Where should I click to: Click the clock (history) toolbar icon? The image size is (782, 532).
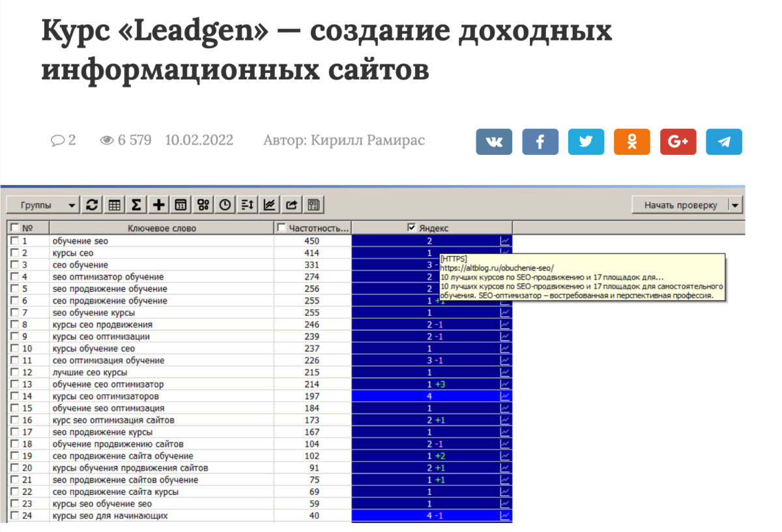[x=225, y=204]
